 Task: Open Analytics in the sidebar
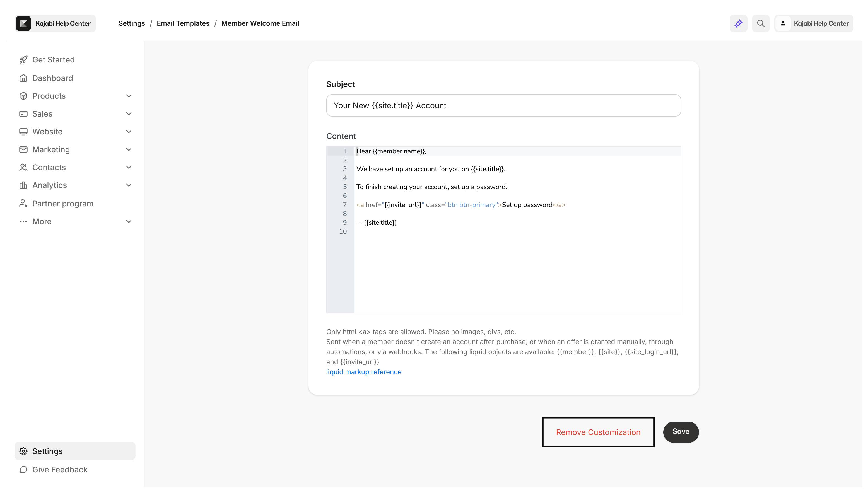pyautogui.click(x=50, y=185)
